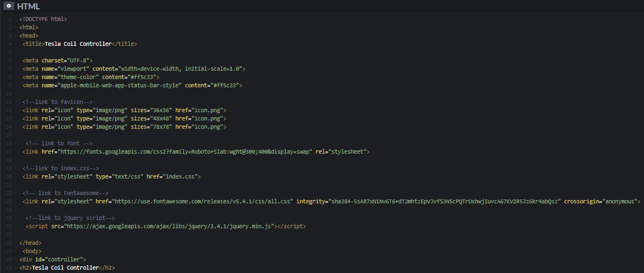Image resolution: width=644 pixels, height=273 pixels.
Task: Fold the head section at line 3
Action: (x=15, y=35)
